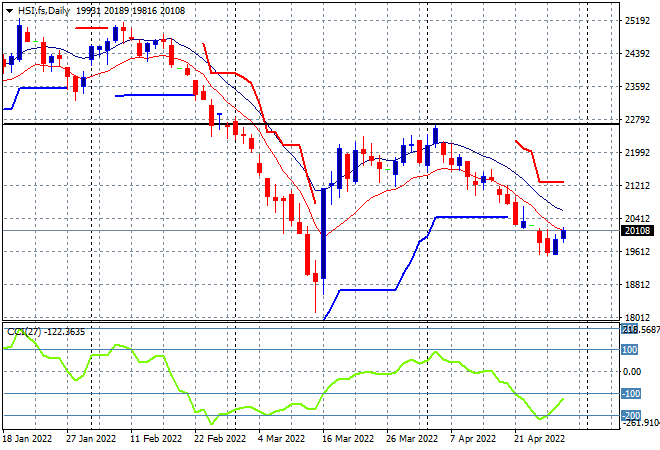Click the CCI 100 level label
This screenshot has height=450, width=660.
(x=630, y=350)
